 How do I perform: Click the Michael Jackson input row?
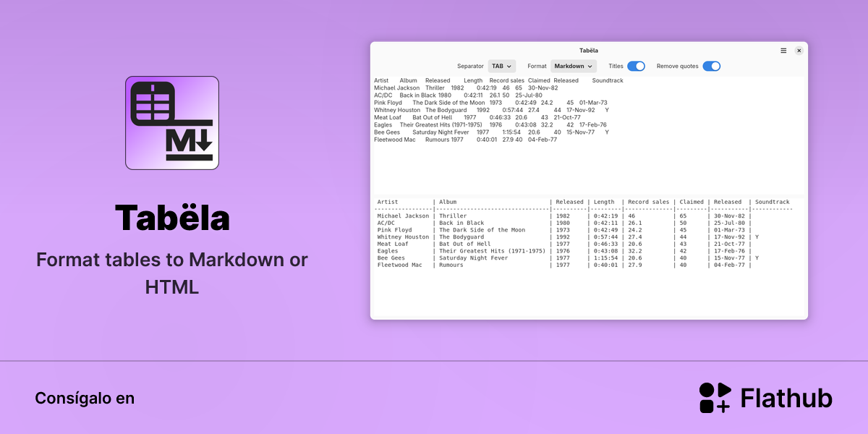tap(466, 88)
